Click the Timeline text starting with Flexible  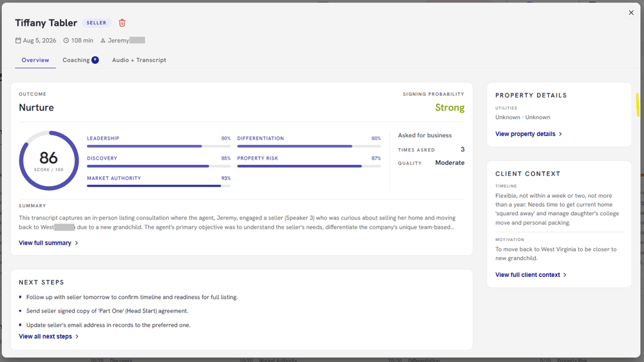tap(557, 209)
